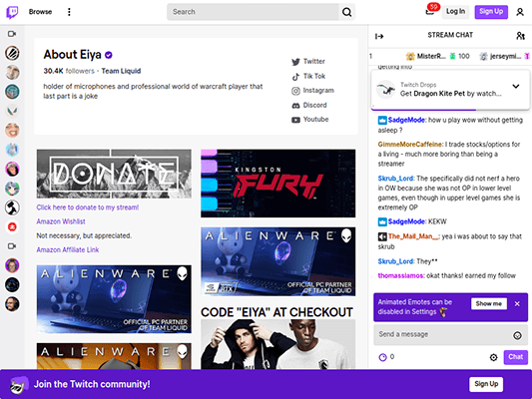This screenshot has width=532, height=399.
Task: Click username GimmeMoreCaffeine in chat
Action: click(x=410, y=145)
